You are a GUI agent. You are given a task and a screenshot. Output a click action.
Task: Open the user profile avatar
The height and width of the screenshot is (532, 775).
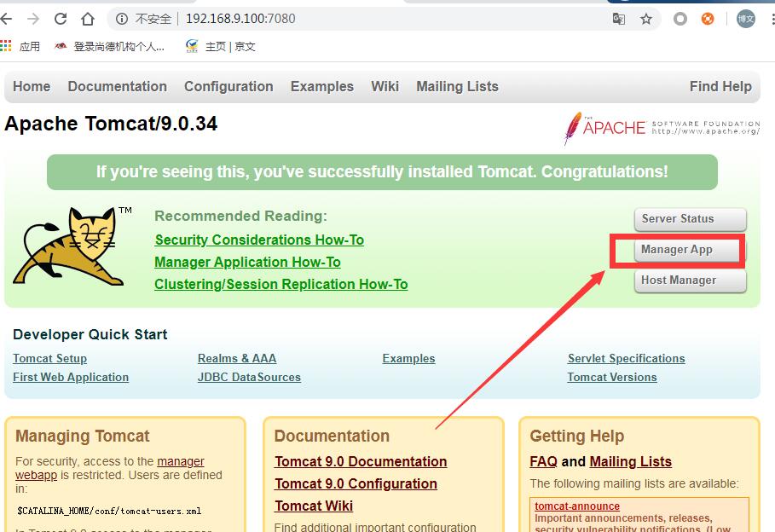746,19
